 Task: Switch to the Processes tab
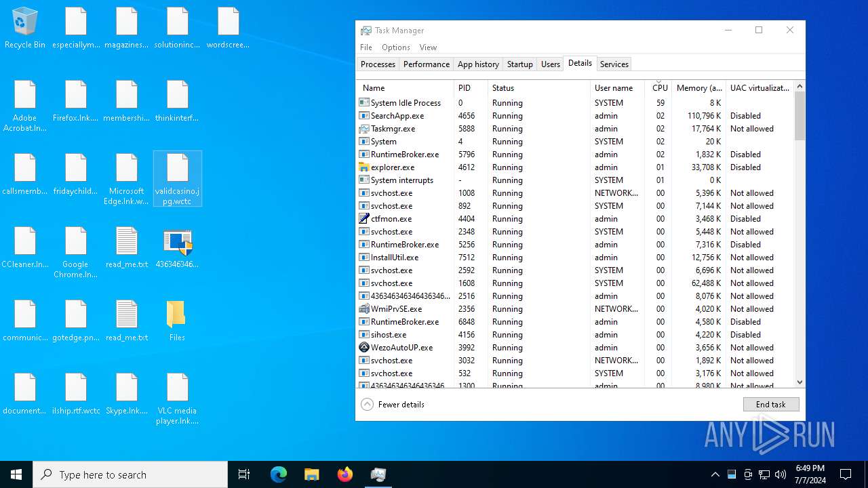(x=378, y=64)
